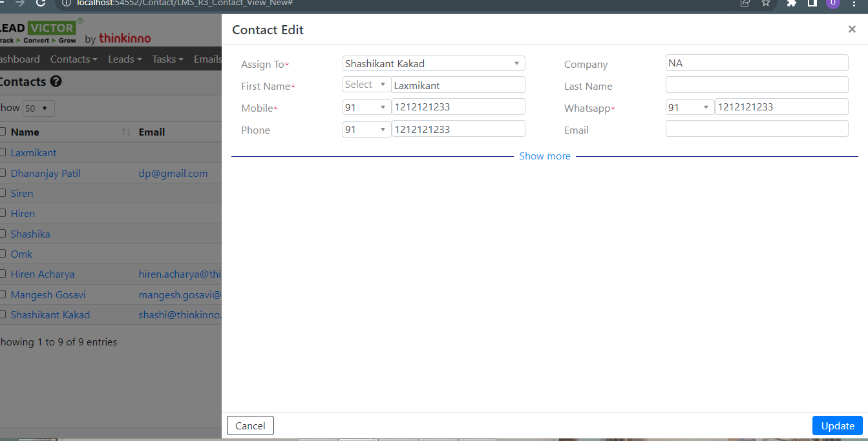The width and height of the screenshot is (868, 441).
Task: Sort by Name column arrows icon
Action: (x=126, y=132)
